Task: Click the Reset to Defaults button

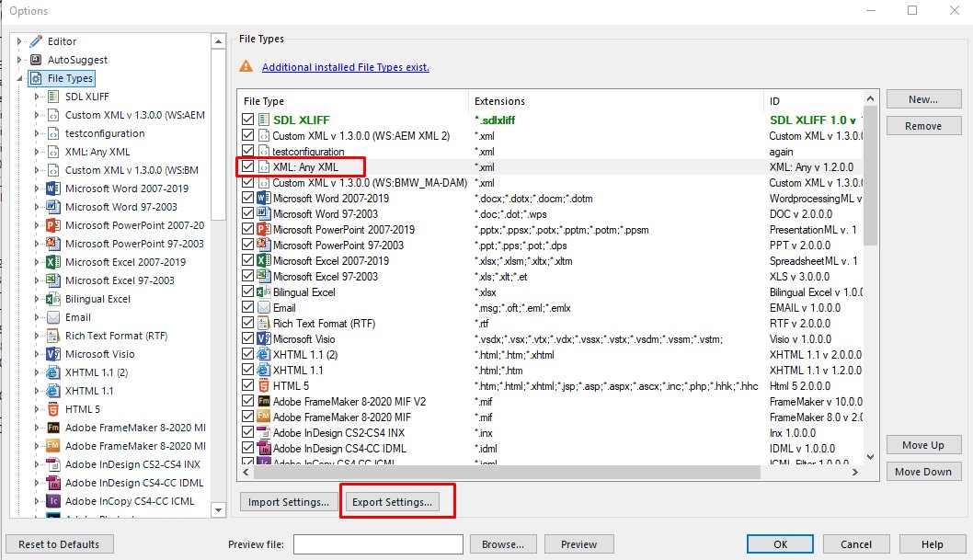Action: pos(59,544)
